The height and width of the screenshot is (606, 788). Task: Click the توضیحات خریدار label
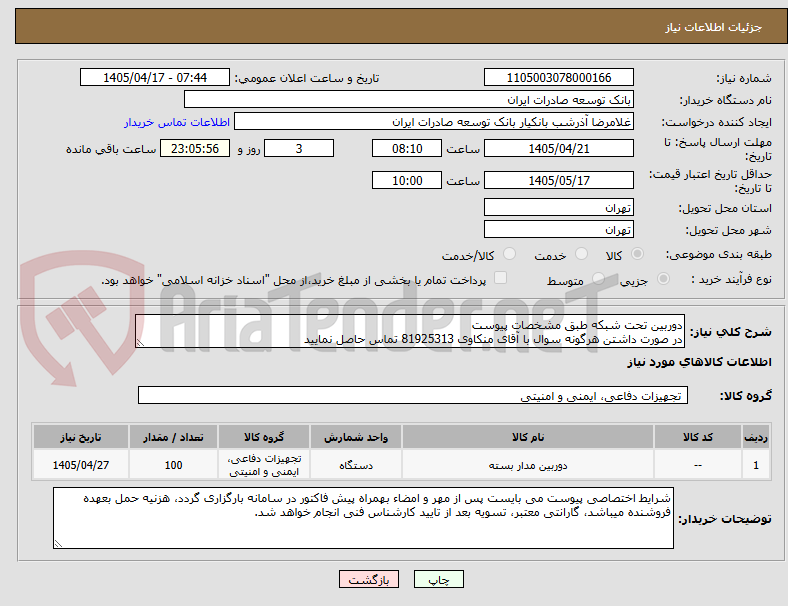click(x=725, y=518)
